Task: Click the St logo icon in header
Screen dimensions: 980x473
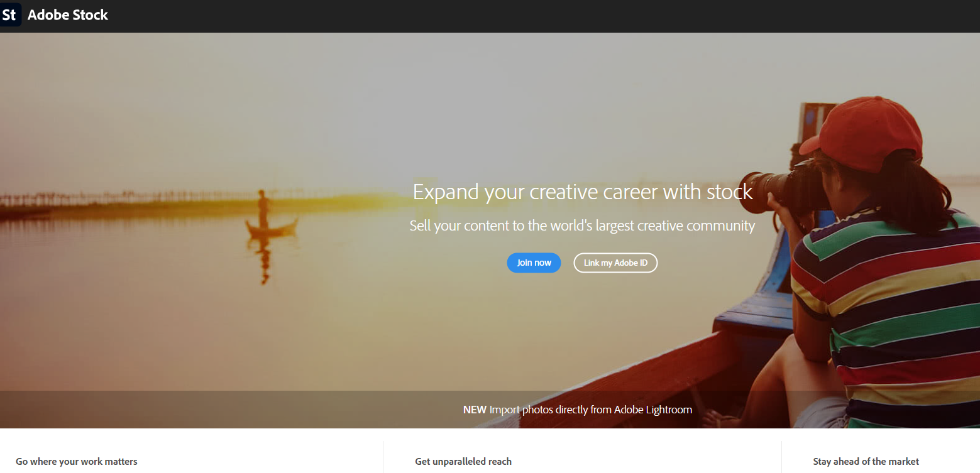Action: (10, 15)
